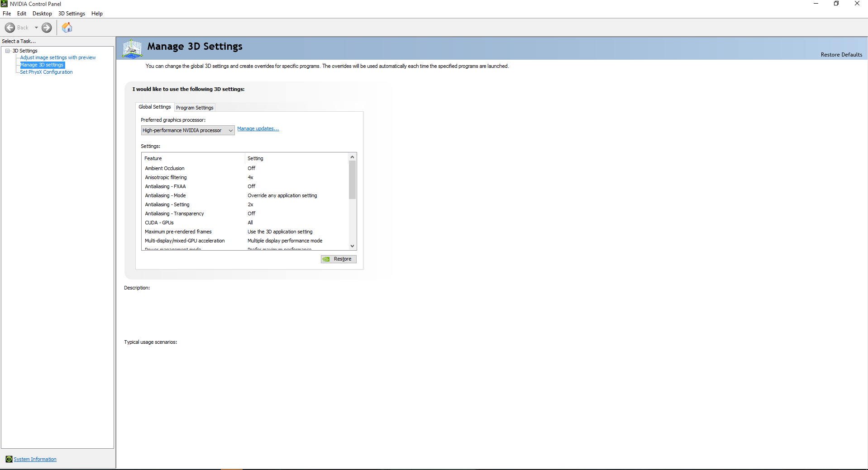The image size is (868, 470).
Task: Open the System Information link
Action: coord(35,459)
